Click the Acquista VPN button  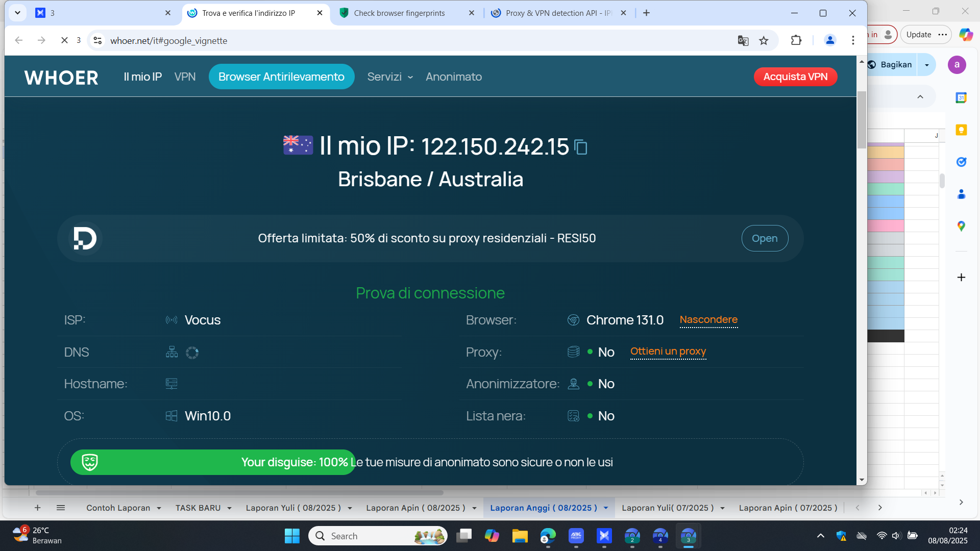coord(795,77)
